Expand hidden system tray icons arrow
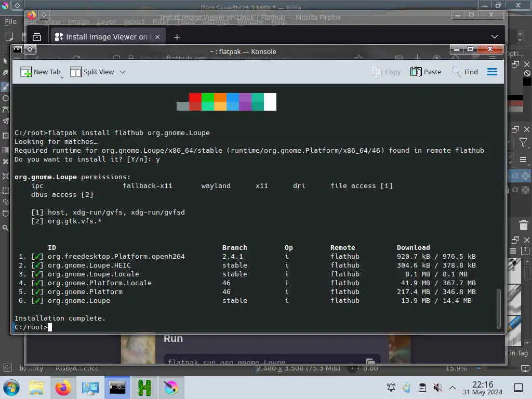The height and width of the screenshot is (399, 532). tap(453, 388)
